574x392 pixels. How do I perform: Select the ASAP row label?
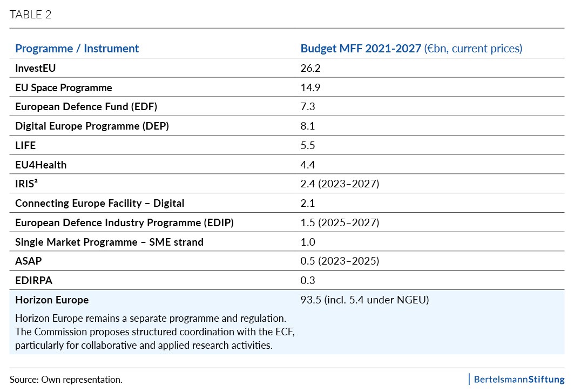tap(29, 261)
